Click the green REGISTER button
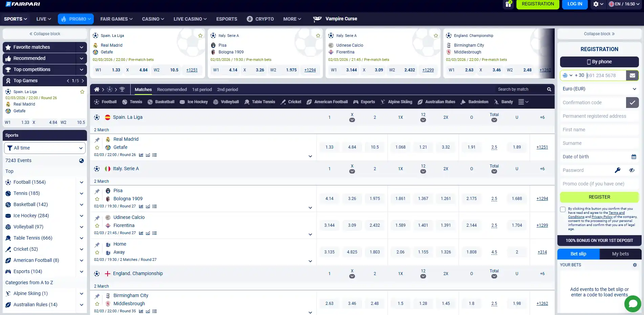 (x=599, y=197)
